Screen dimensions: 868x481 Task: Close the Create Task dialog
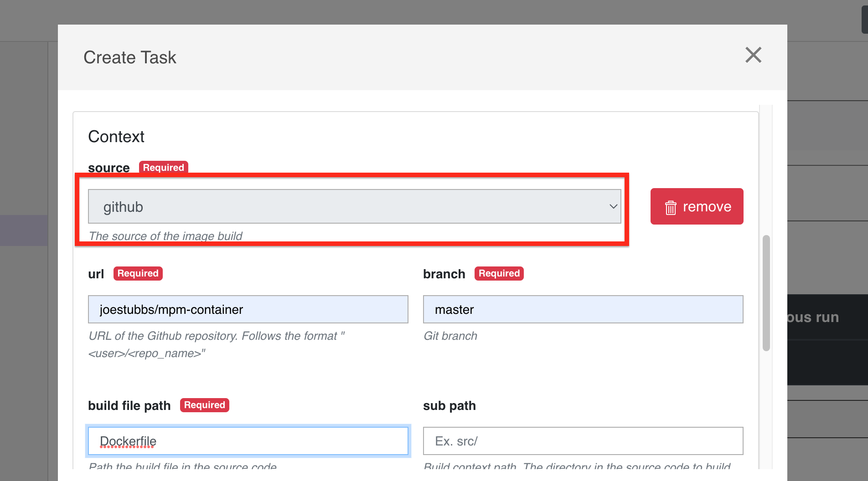753,55
